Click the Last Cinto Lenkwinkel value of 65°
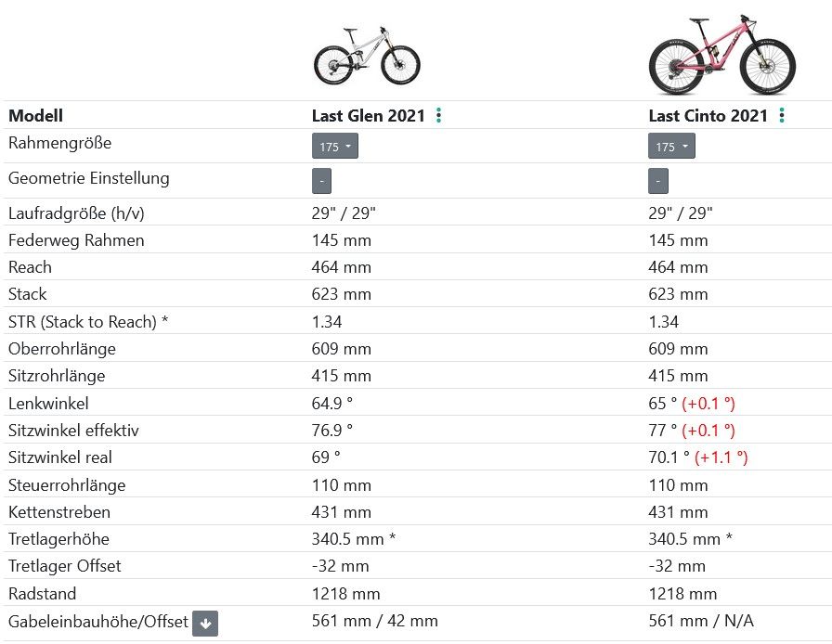The width and height of the screenshot is (832, 644). tap(663, 404)
